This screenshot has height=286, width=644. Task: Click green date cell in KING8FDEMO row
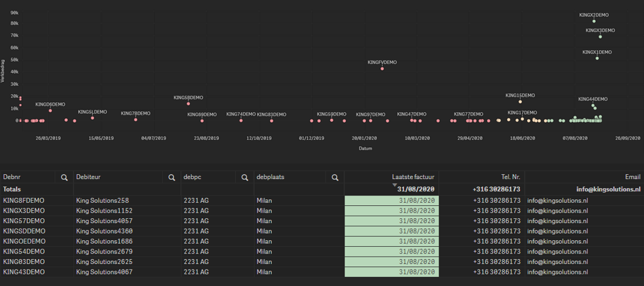(392, 200)
